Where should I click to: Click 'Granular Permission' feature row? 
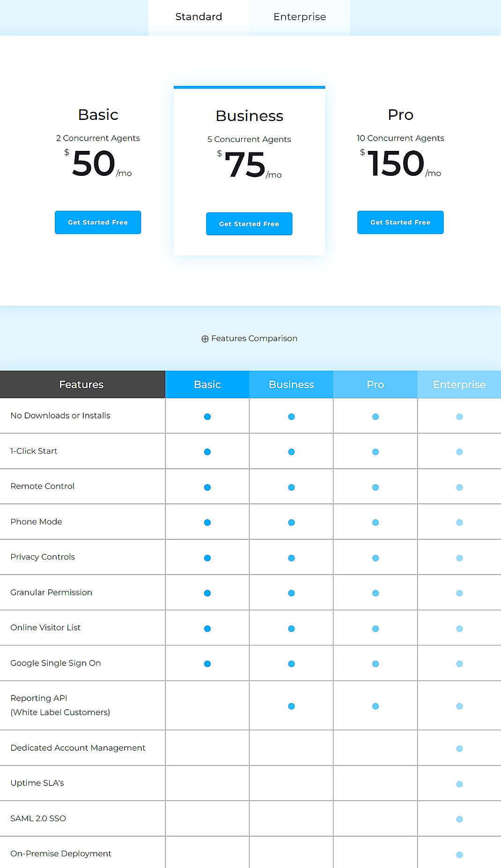250,592
